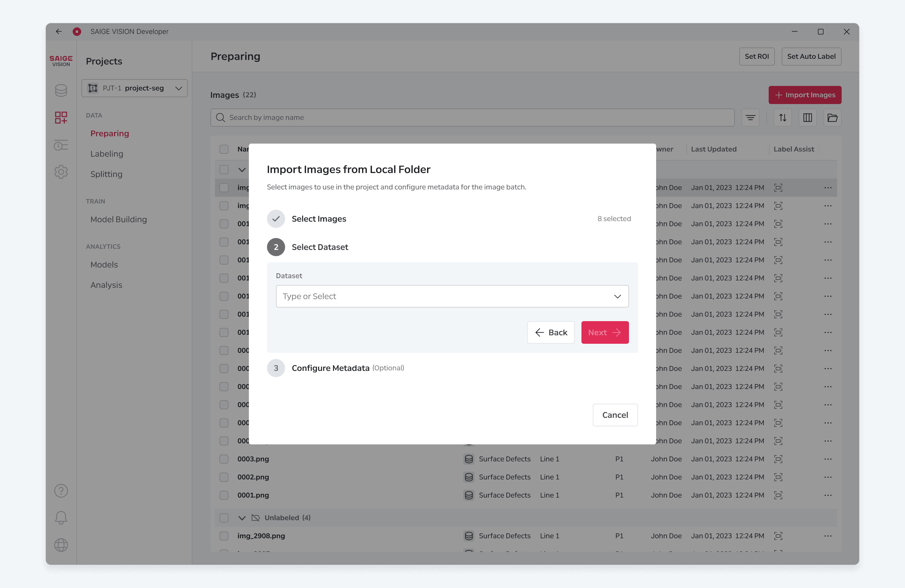Select the projects grid icon in sidebar
This screenshot has height=588, width=905.
(x=61, y=117)
